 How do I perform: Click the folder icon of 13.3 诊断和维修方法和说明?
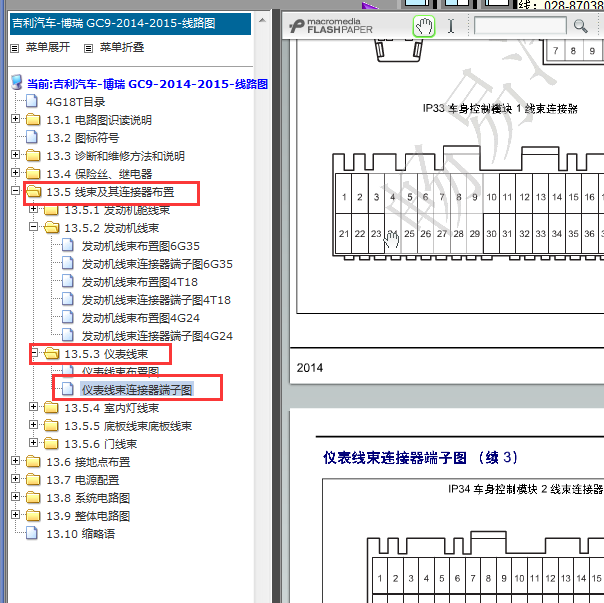(x=33, y=155)
